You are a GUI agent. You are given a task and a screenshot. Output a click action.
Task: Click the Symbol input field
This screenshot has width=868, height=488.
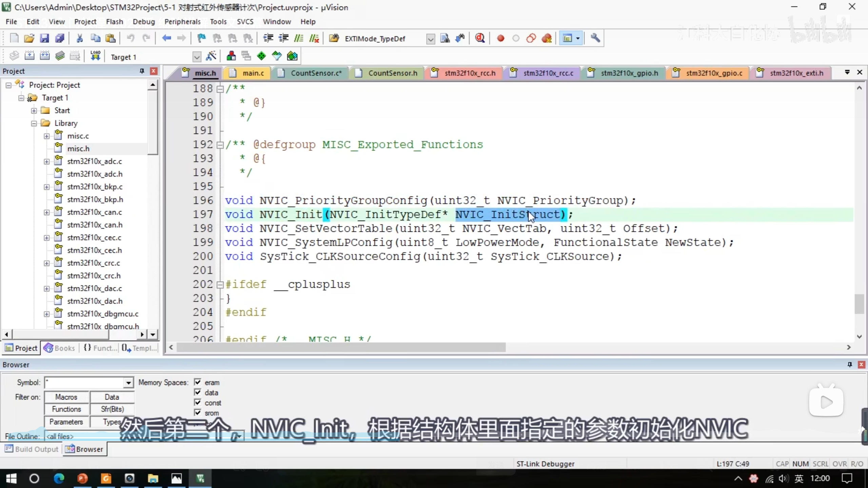tap(85, 383)
